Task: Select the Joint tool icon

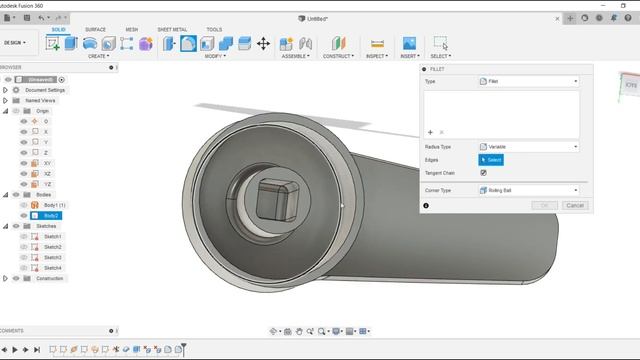Action: pos(305,44)
